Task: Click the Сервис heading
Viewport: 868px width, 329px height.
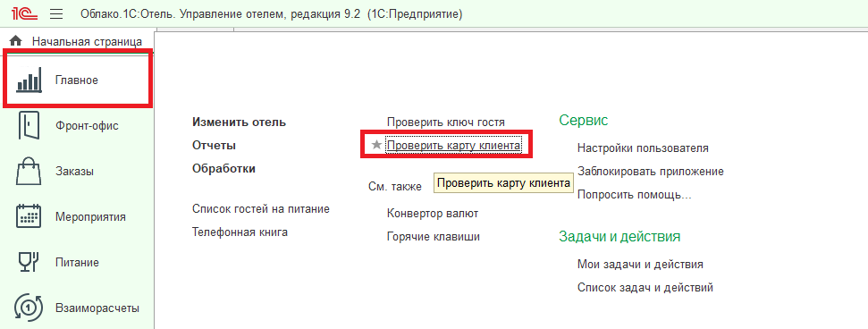Action: tap(584, 120)
